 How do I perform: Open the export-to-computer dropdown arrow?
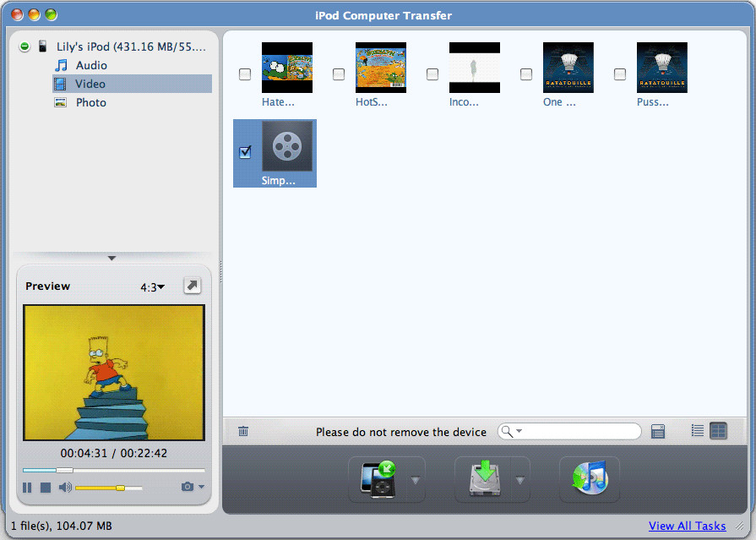pyautogui.click(x=519, y=480)
